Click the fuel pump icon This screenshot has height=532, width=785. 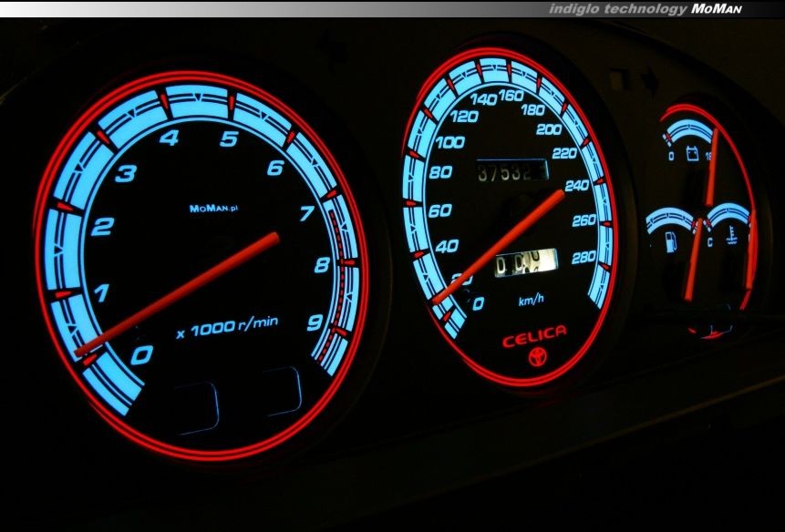[671, 241]
